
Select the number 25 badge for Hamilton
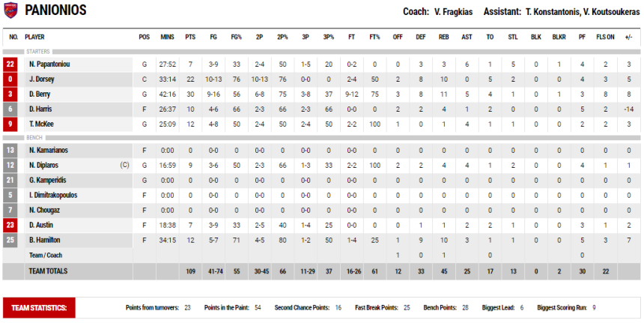pyautogui.click(x=10, y=240)
